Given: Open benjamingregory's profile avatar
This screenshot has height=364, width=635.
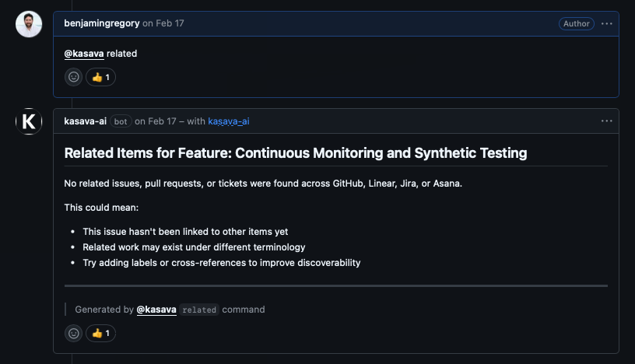Looking at the screenshot, I should coord(29,24).
